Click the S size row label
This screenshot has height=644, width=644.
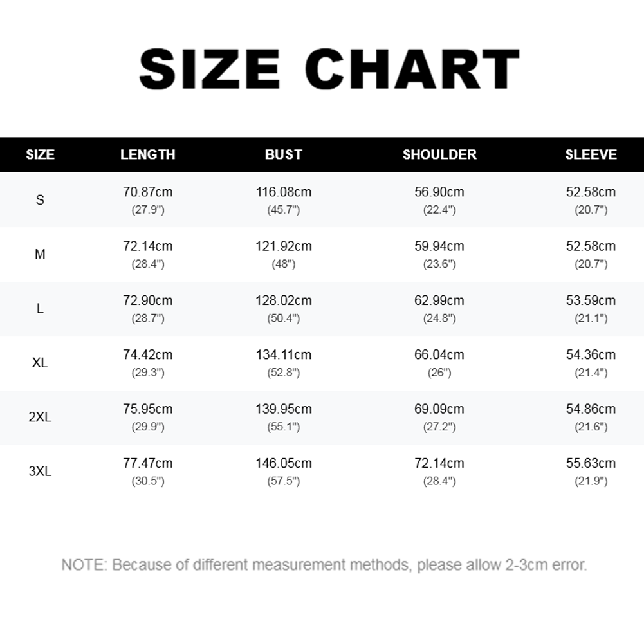tap(40, 200)
